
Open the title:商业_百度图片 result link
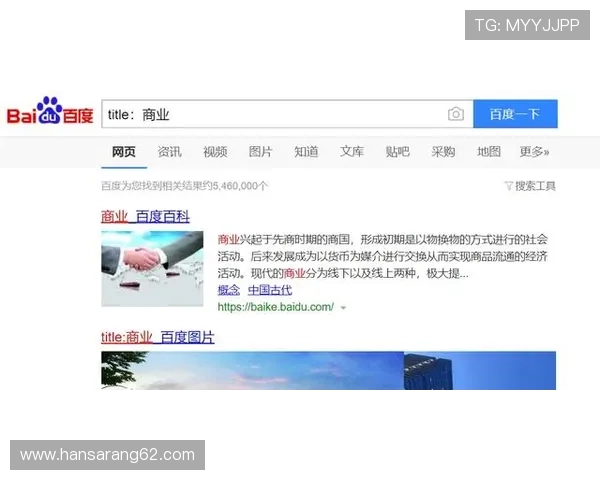tap(158, 337)
